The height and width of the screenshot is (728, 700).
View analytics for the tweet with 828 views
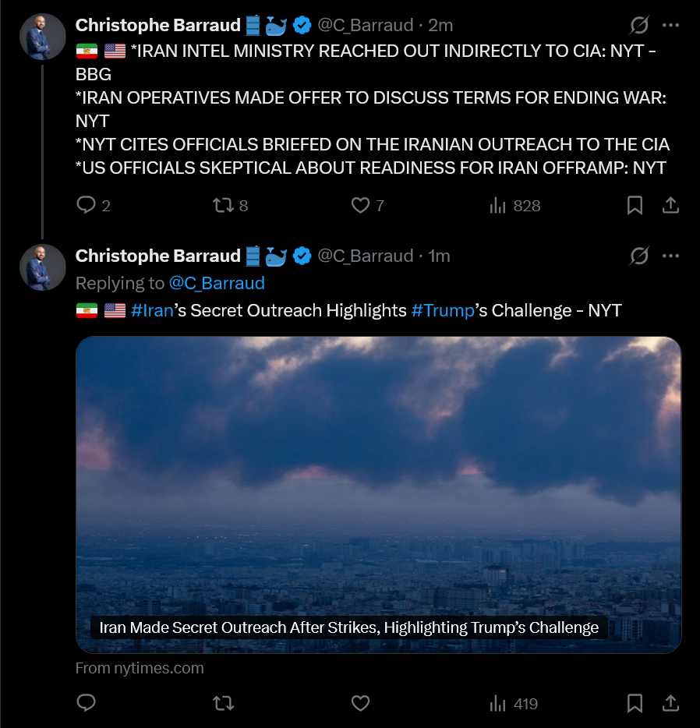[498, 206]
